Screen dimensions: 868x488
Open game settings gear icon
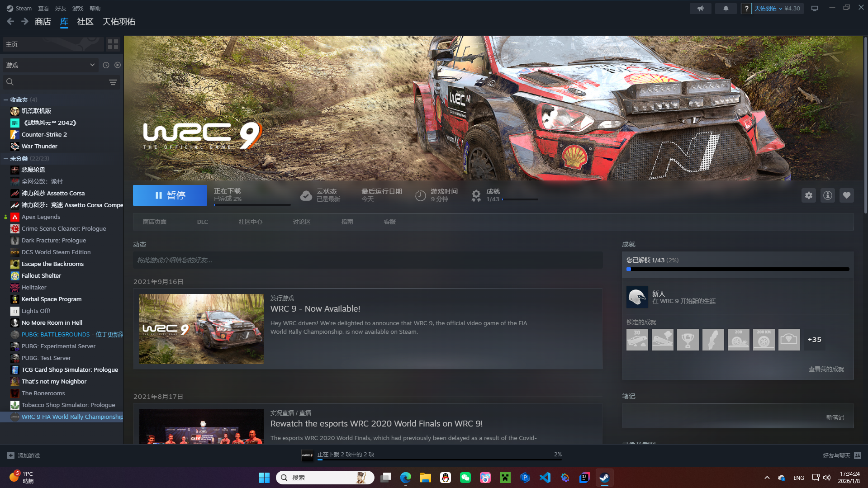click(808, 195)
